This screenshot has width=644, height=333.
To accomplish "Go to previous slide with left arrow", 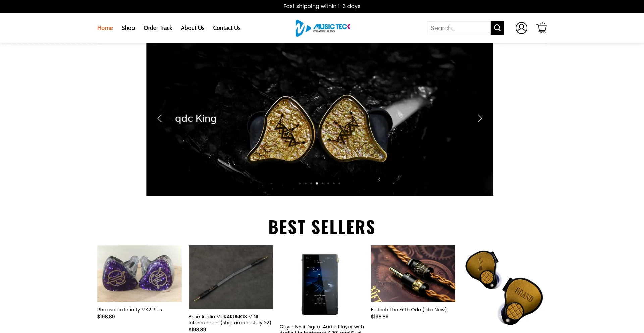I will [160, 118].
